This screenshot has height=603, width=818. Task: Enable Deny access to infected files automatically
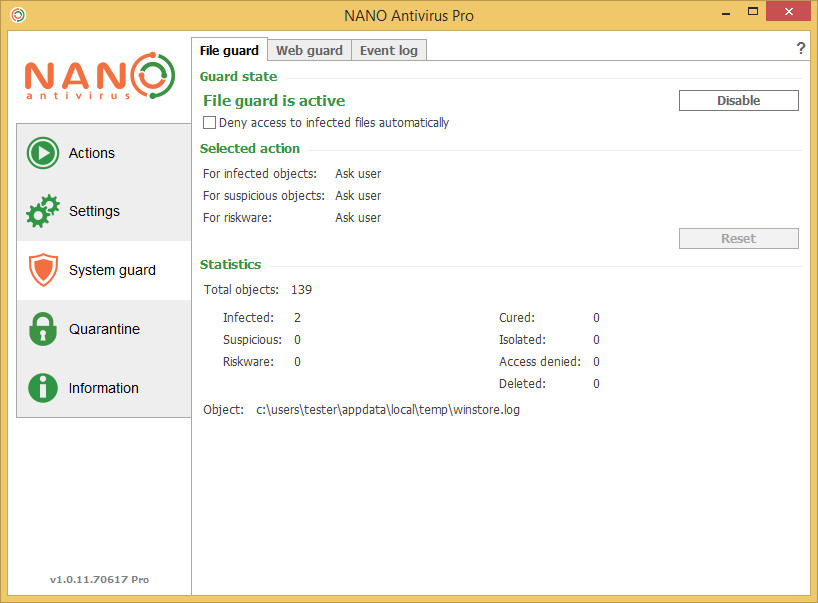[x=209, y=123]
